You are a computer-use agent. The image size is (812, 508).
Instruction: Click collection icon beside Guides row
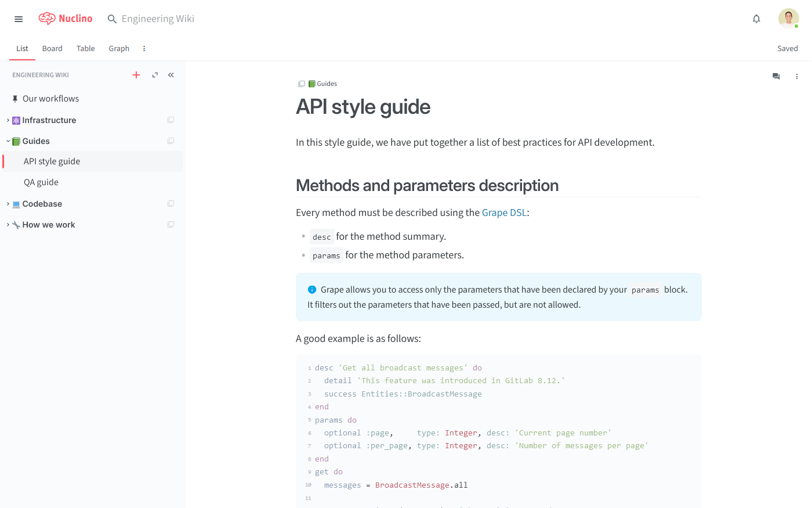pos(171,141)
